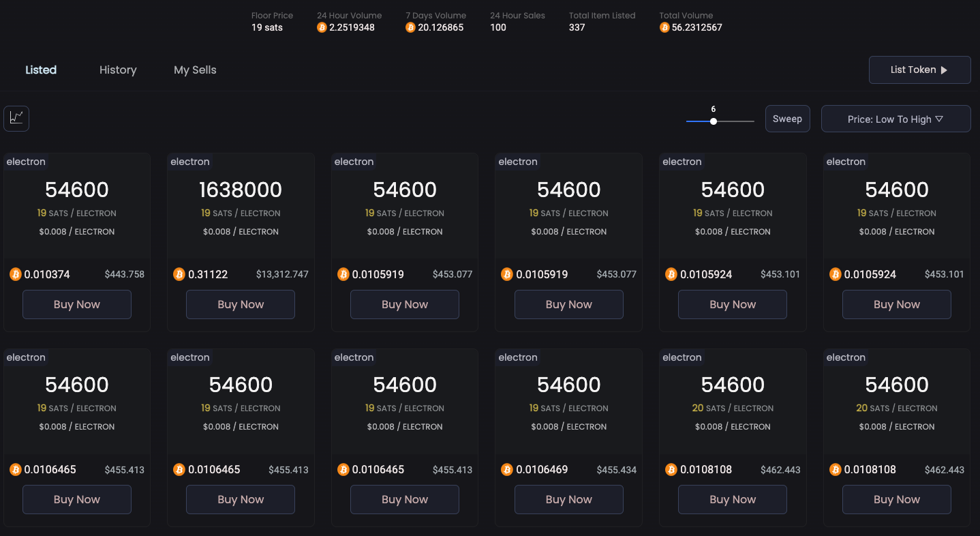
Task: Open the Price: Low To High sort dropdown
Action: (895, 119)
